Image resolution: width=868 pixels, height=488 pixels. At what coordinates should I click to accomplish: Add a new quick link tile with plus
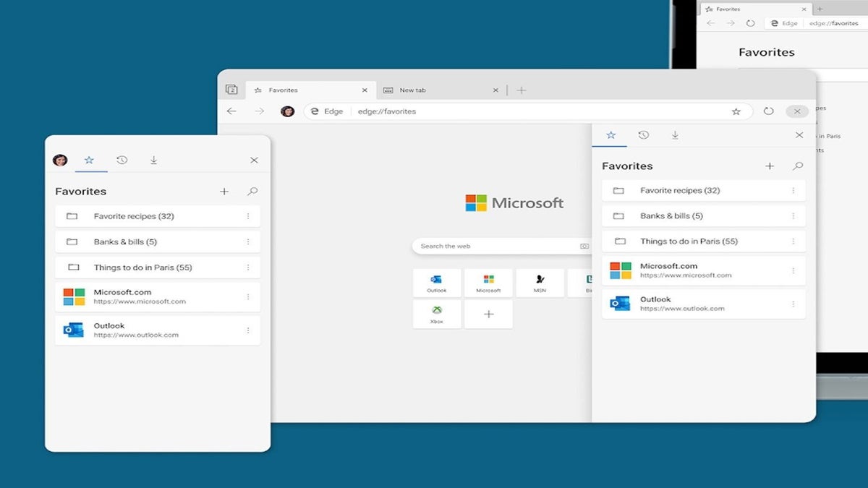click(x=488, y=314)
